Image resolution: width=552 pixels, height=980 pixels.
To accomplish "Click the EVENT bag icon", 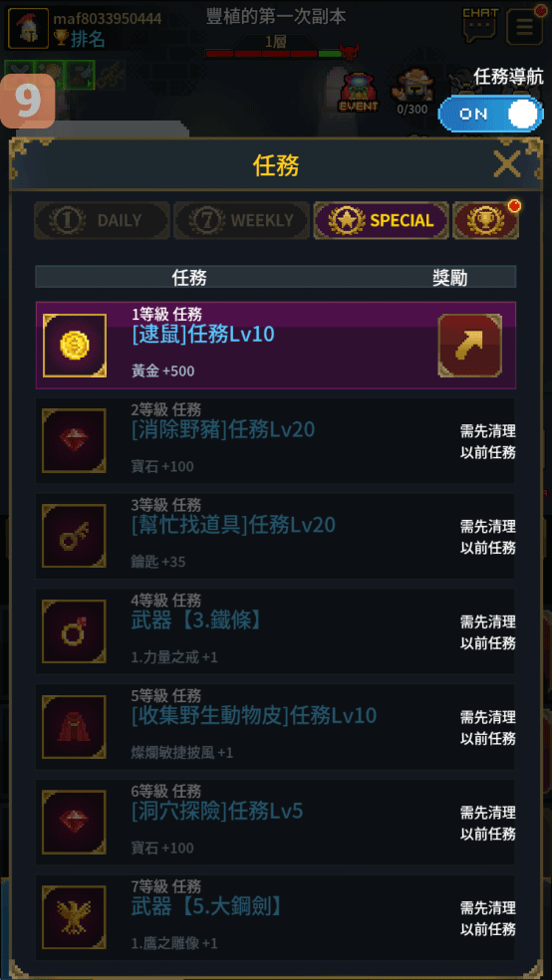I will [x=359, y=93].
